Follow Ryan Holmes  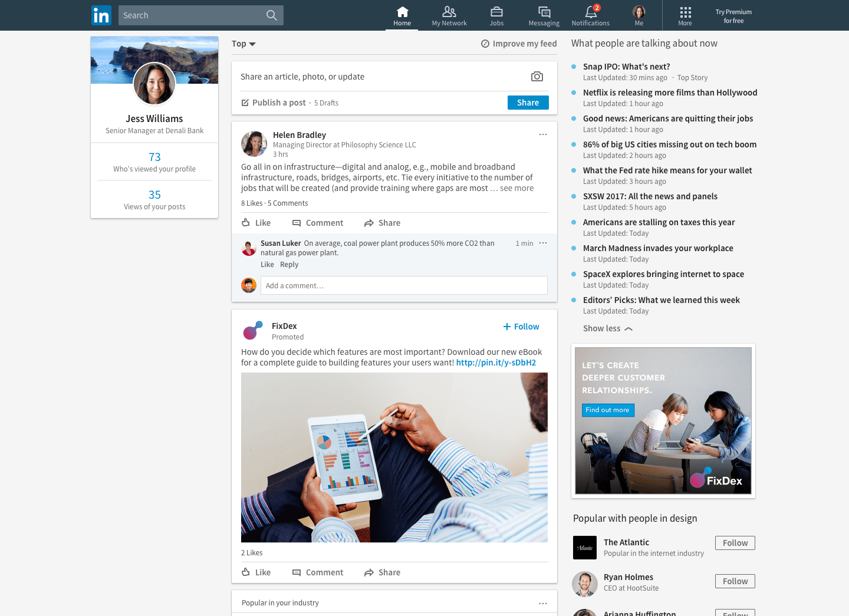735,581
